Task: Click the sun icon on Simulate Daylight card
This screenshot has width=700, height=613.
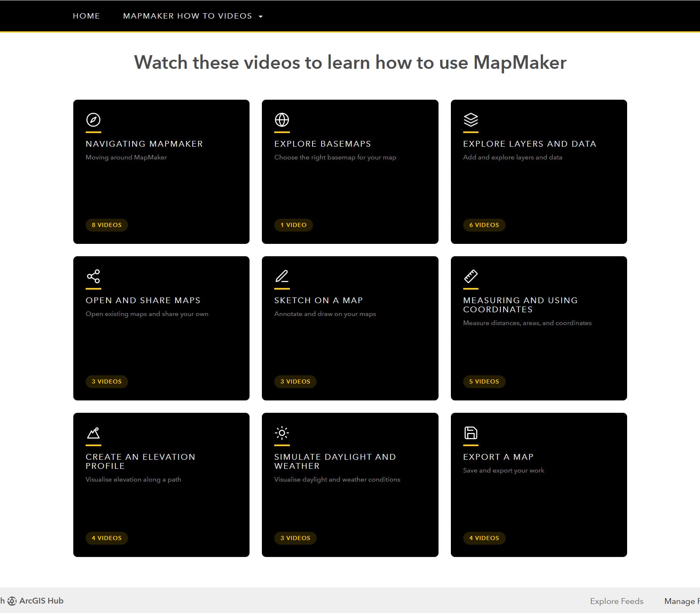Action: tap(282, 433)
